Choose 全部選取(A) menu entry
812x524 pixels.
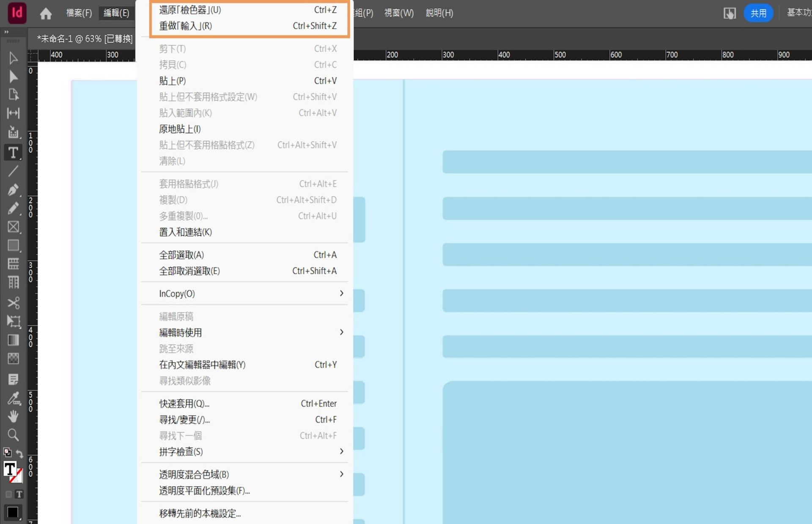pos(182,255)
